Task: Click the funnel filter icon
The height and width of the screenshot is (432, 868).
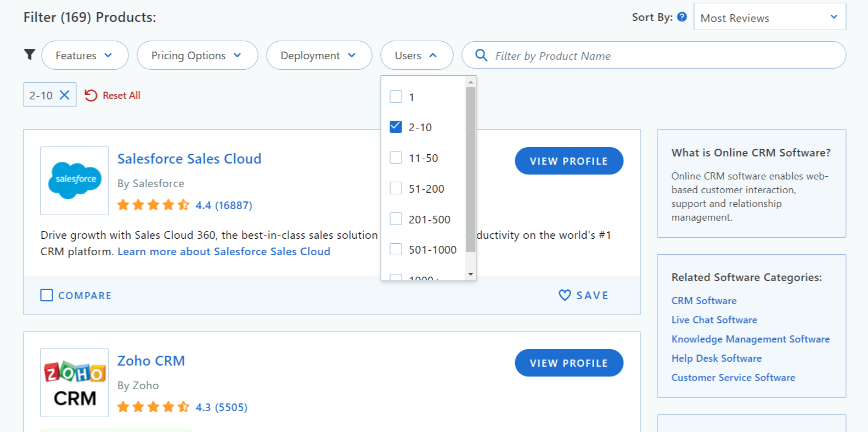Action: pos(30,54)
